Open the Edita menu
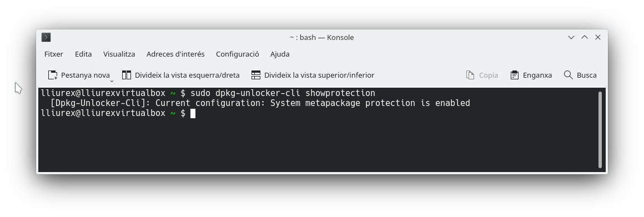 point(83,54)
